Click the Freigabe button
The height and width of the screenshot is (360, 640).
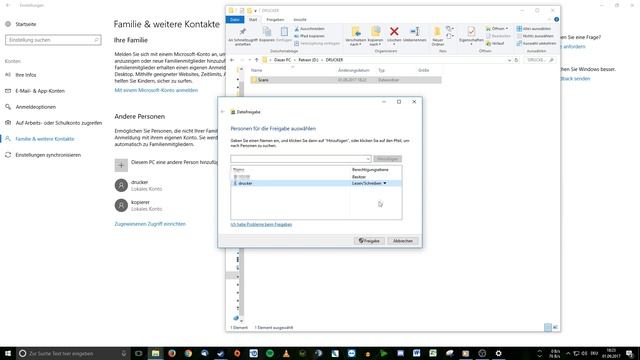click(369, 241)
